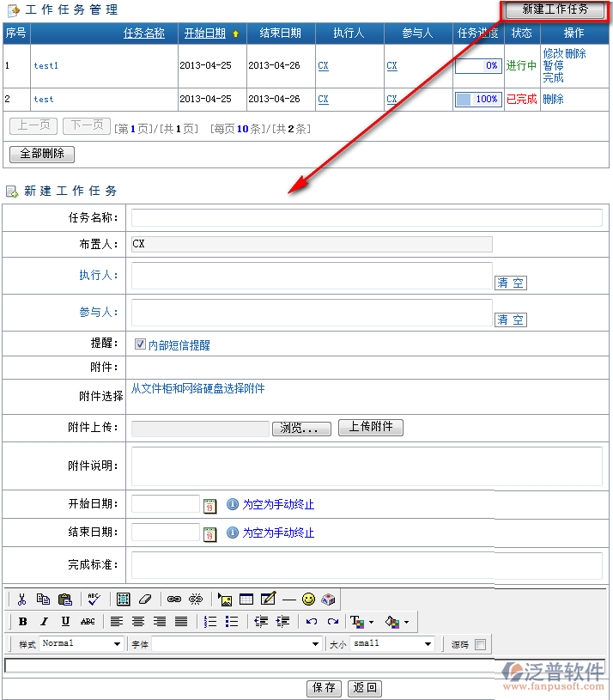This screenshot has height=700, width=613.
Task: Open the 大小 small size dropdown
Action: (392, 644)
